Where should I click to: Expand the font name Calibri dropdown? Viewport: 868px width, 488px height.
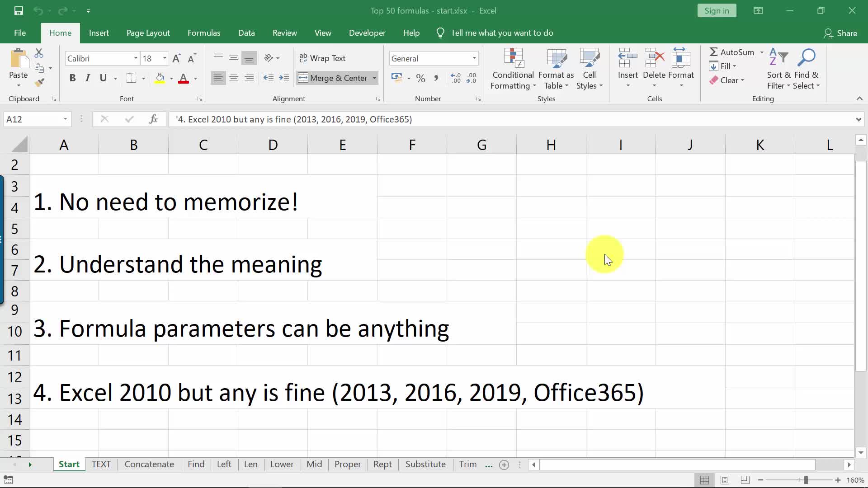135,58
